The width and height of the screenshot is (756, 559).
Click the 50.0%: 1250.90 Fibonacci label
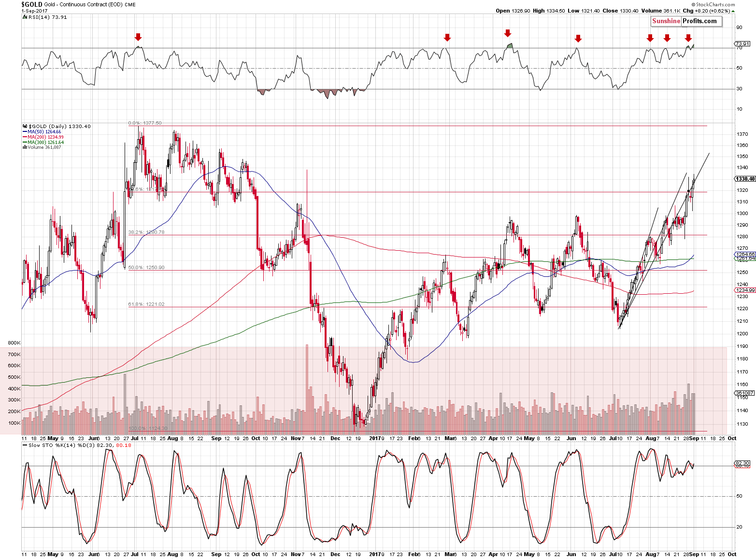pos(146,267)
